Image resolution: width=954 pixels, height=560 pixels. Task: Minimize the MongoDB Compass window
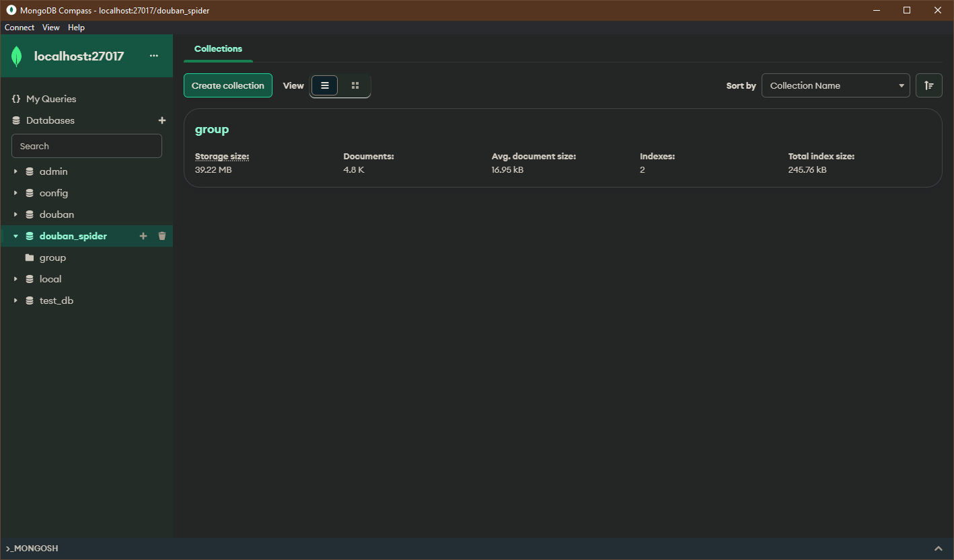tap(877, 10)
